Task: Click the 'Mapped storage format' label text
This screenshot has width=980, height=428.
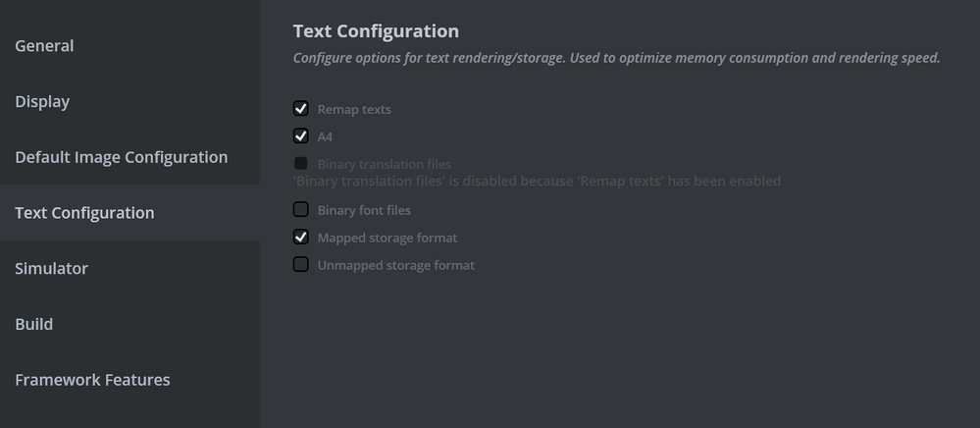Action: (x=387, y=238)
